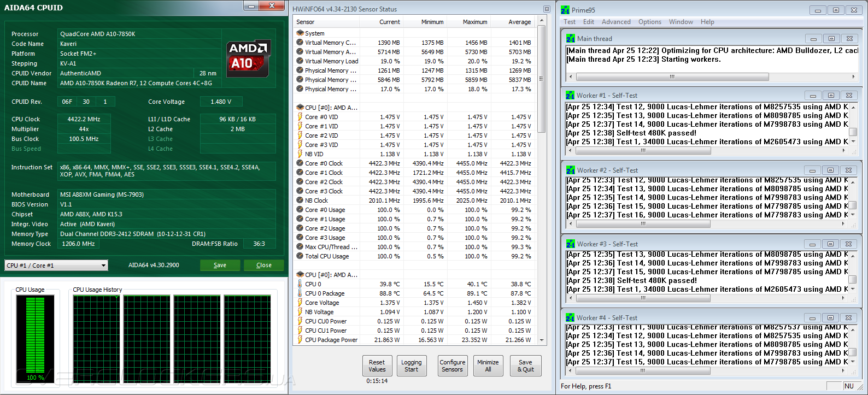Click the lightning icon beside Core #3 VID

click(300, 144)
